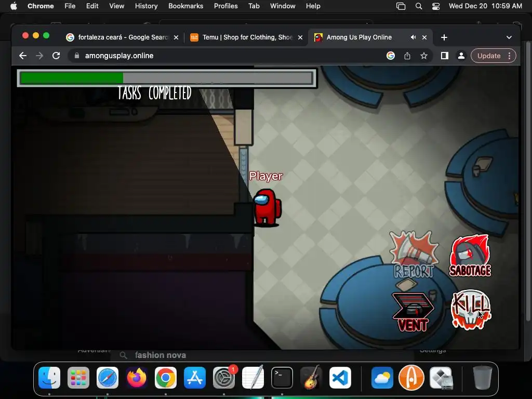The width and height of the screenshot is (532, 399).
Task: Click the red Player crewmate
Action: [268, 208]
